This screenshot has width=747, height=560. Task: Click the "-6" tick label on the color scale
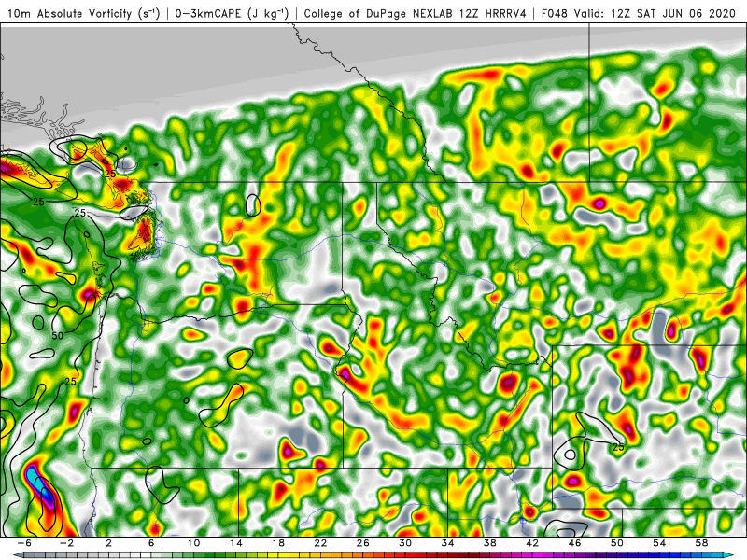(24, 543)
